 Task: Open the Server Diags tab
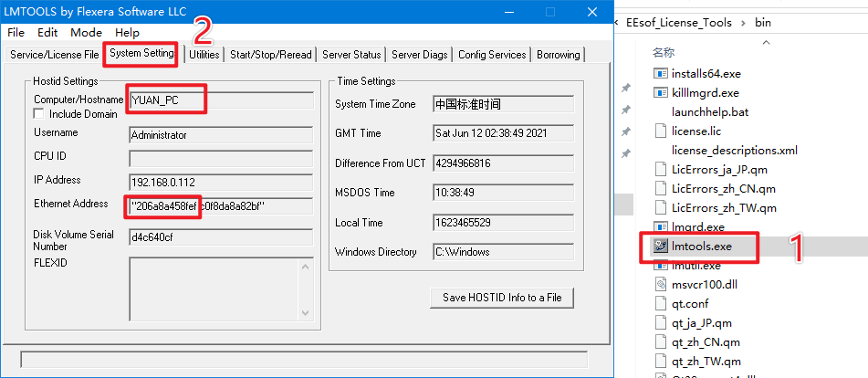click(x=420, y=54)
